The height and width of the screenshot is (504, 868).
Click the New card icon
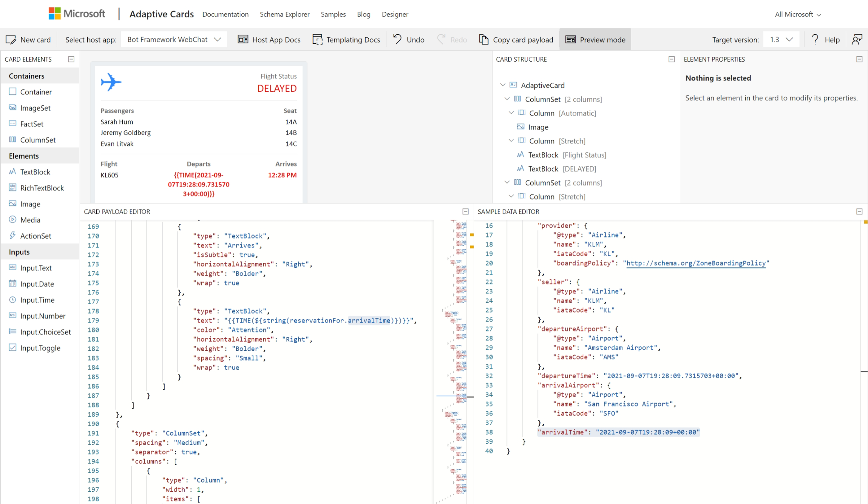point(11,40)
